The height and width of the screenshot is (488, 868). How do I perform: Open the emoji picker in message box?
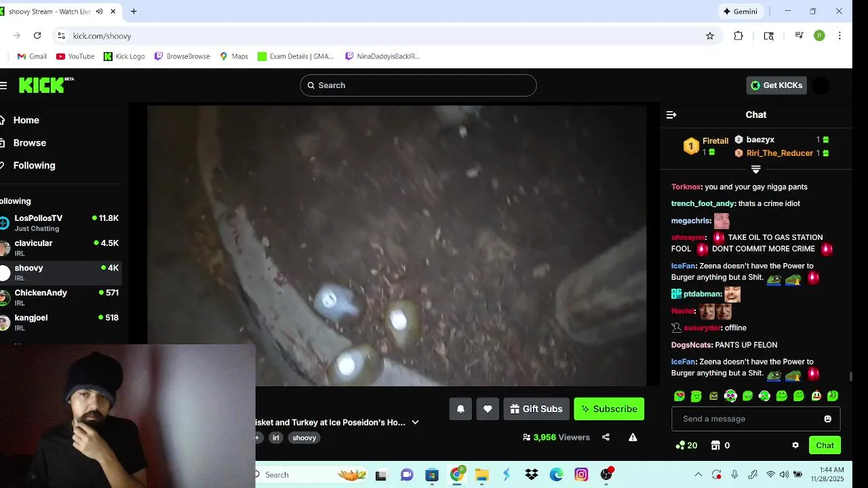827,419
